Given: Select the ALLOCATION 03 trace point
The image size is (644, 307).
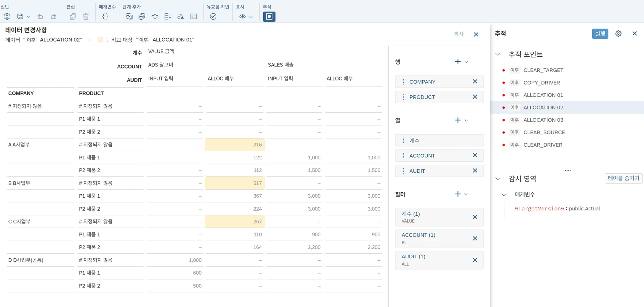Looking at the screenshot, I should pyautogui.click(x=543, y=120).
